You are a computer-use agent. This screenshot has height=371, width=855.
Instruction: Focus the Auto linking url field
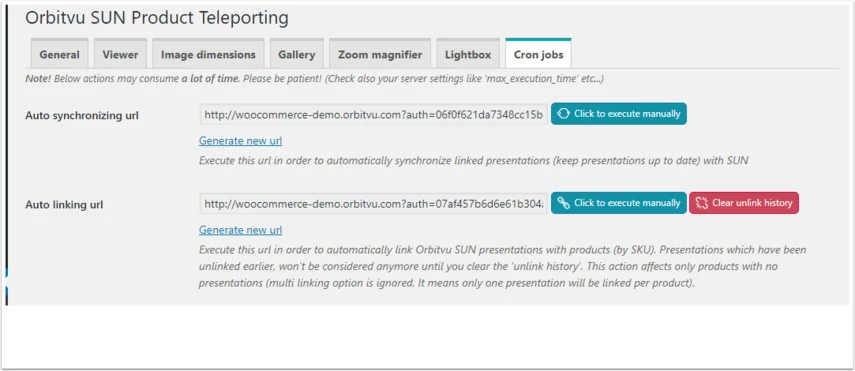click(374, 204)
